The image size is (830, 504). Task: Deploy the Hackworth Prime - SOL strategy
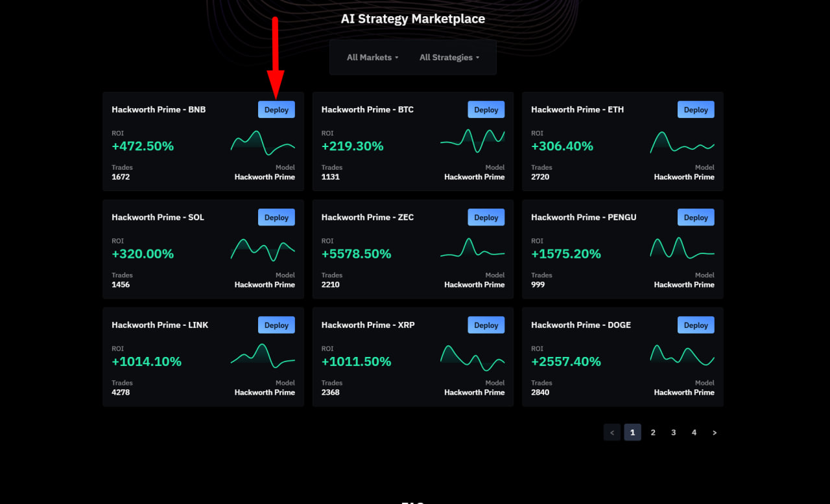[276, 217]
